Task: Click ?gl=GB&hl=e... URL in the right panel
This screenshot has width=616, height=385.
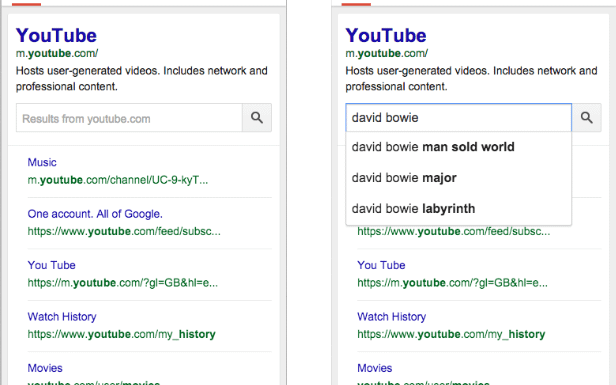Action: 452,283
